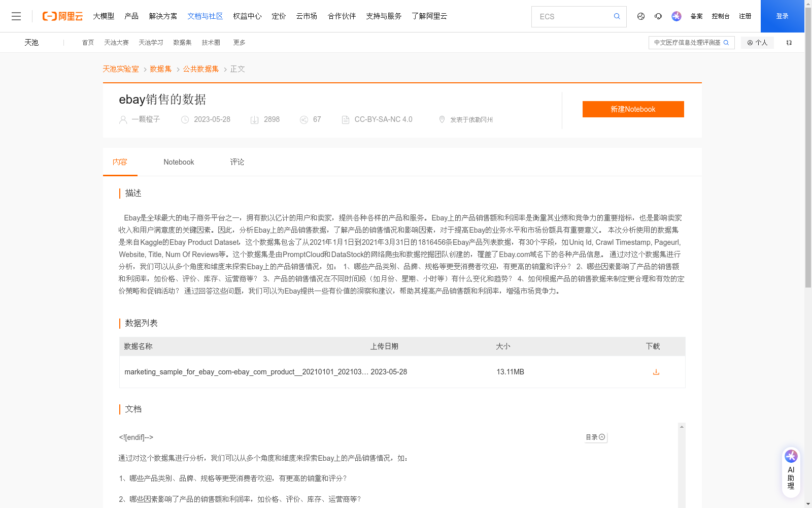Click the fullscreen icon near 个人

tap(789, 43)
